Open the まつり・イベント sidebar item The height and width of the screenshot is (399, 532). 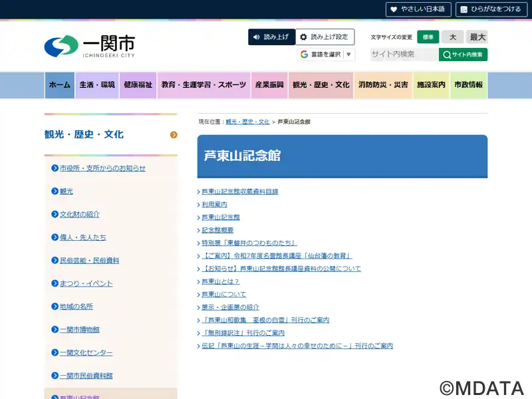[x=86, y=284]
